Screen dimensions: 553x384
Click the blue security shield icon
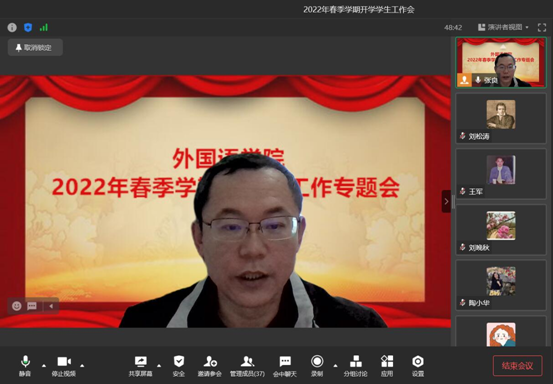(x=28, y=28)
